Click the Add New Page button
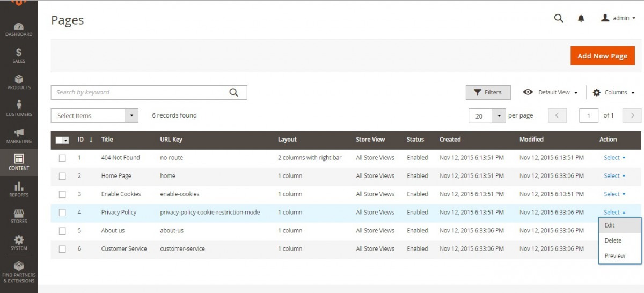 [x=602, y=56]
